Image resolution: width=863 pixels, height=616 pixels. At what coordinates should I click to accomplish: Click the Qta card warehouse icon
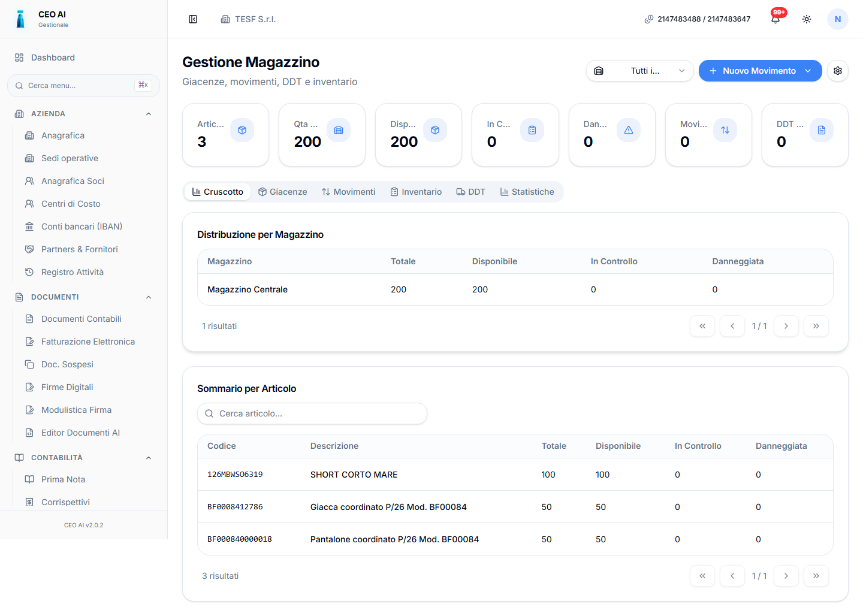click(339, 130)
